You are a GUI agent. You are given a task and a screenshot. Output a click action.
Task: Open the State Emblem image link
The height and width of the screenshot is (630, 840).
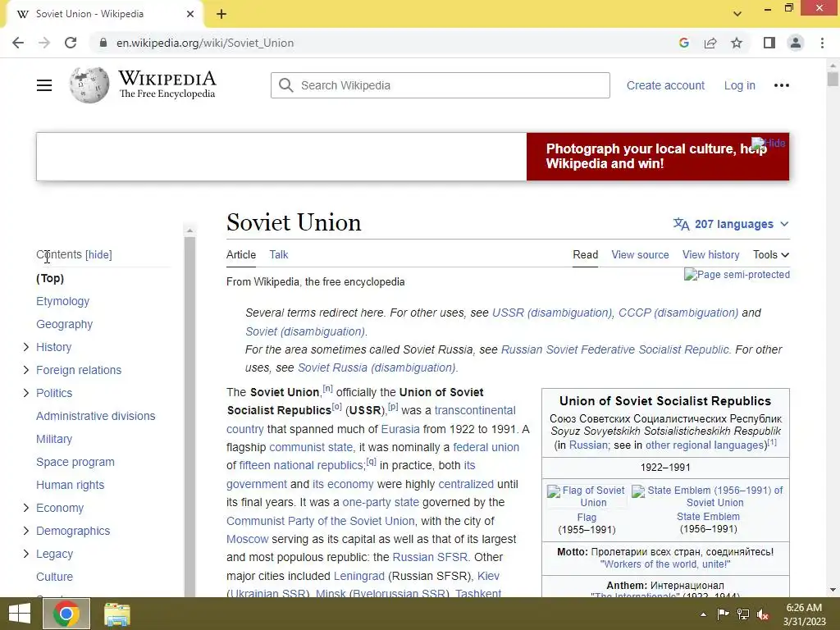click(708, 496)
